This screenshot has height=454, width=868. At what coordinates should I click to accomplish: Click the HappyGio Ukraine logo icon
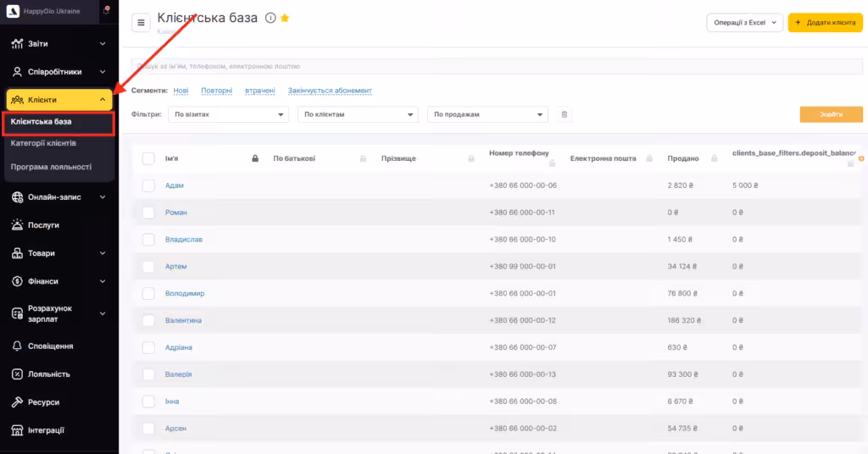[x=12, y=9]
